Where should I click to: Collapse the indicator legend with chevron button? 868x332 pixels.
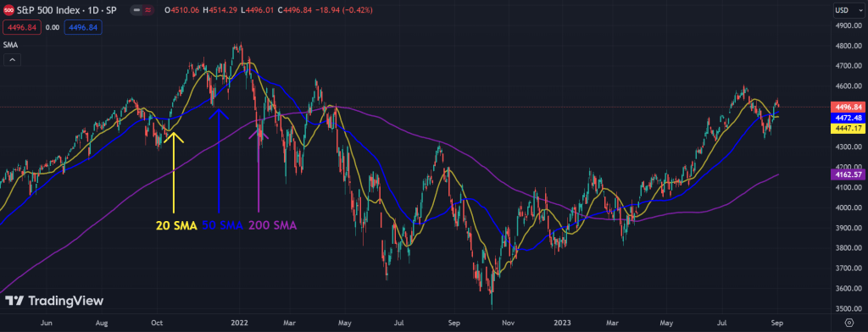pyautogui.click(x=13, y=60)
